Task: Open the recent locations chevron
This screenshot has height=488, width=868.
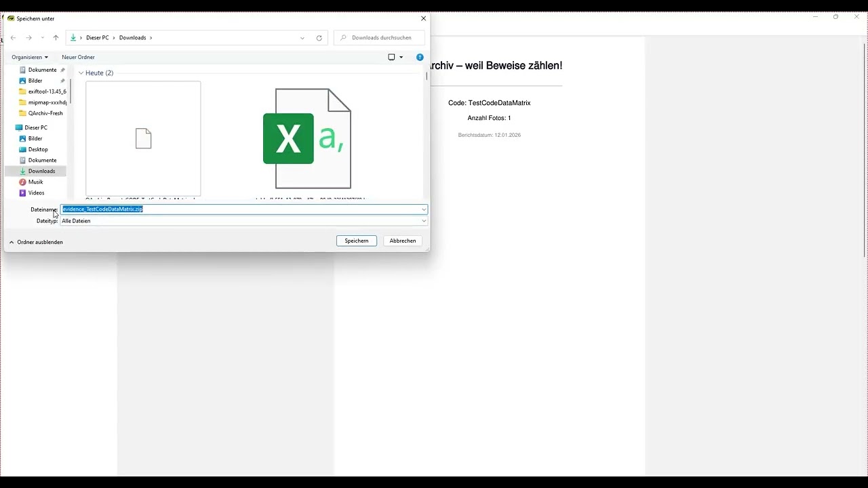Action: (43, 38)
